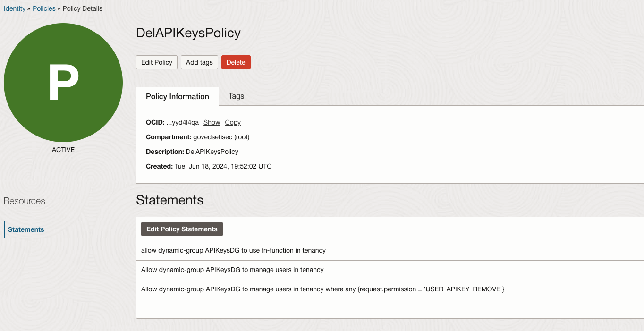Screen dimensions: 644x331
Task: Click the green policy avatar icon
Action: pyautogui.click(x=63, y=83)
